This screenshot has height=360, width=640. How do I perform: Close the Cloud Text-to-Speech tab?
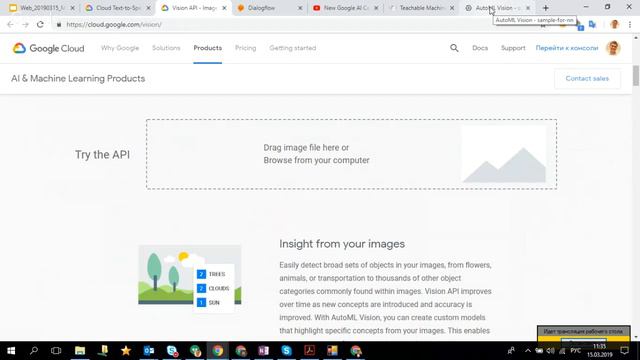[148, 8]
